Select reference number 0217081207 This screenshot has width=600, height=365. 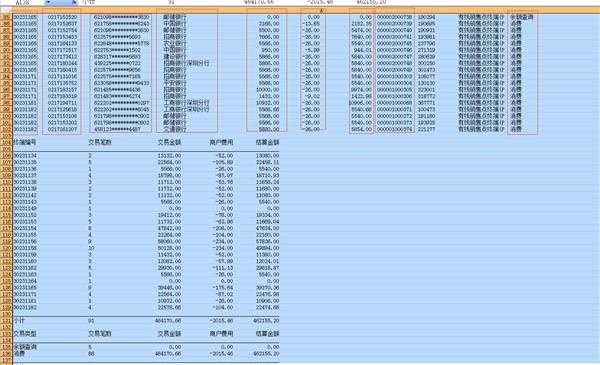(x=62, y=129)
